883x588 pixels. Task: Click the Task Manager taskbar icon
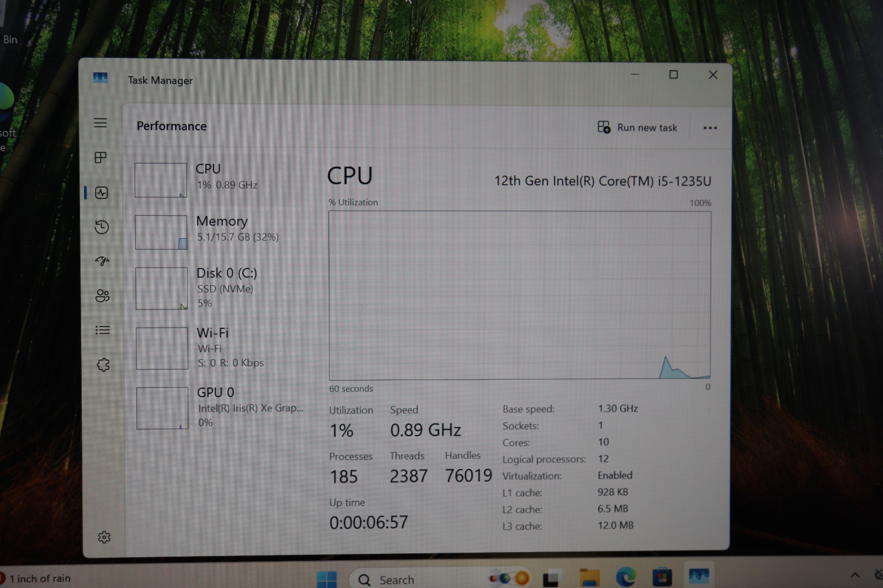click(698, 576)
